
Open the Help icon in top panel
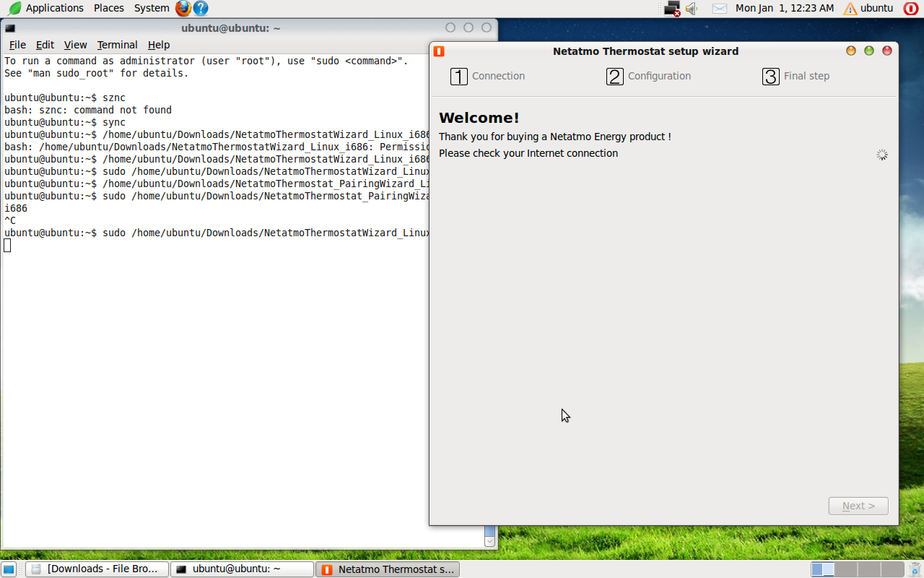[x=201, y=9]
